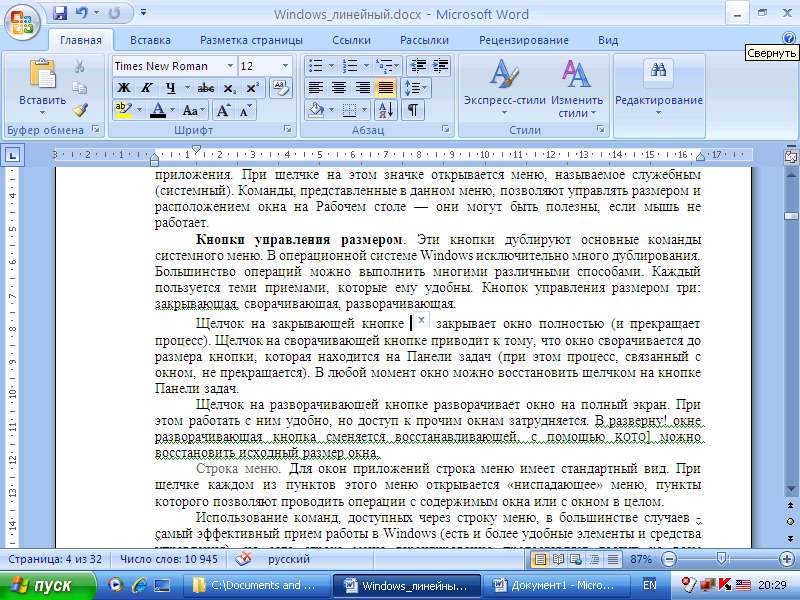
Task: Open the font size 12 dropdown
Action: [285, 66]
